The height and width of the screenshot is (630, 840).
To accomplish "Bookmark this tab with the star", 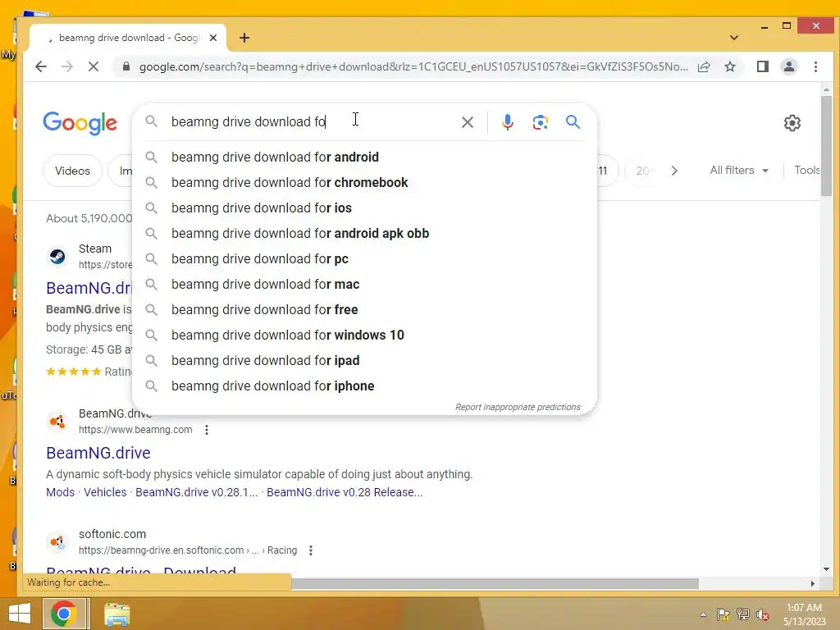I will 729,66.
